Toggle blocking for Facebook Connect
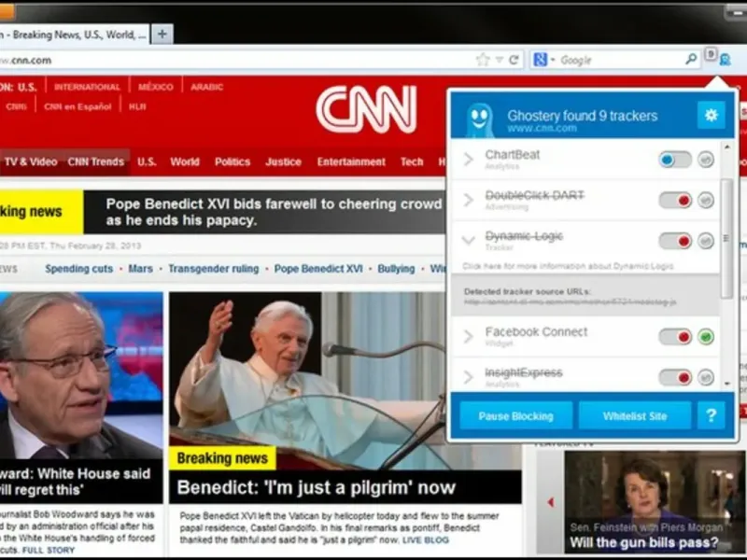 [675, 337]
